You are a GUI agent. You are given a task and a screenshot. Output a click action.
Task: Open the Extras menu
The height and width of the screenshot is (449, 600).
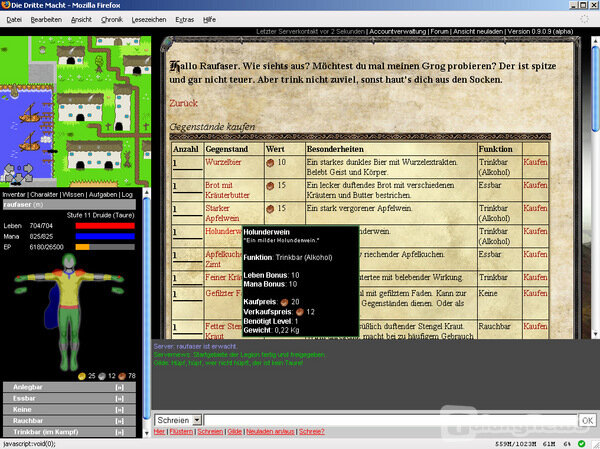tap(184, 20)
